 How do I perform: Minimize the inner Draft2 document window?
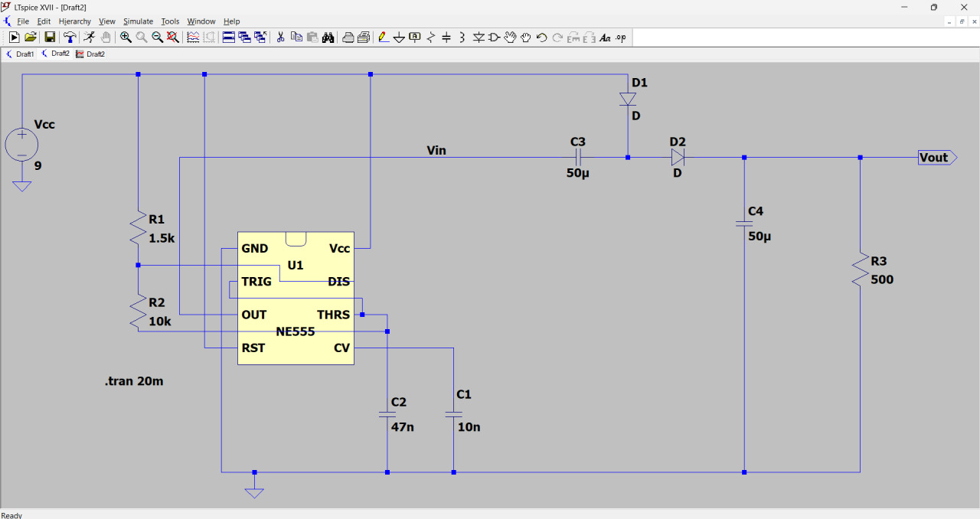coord(949,21)
